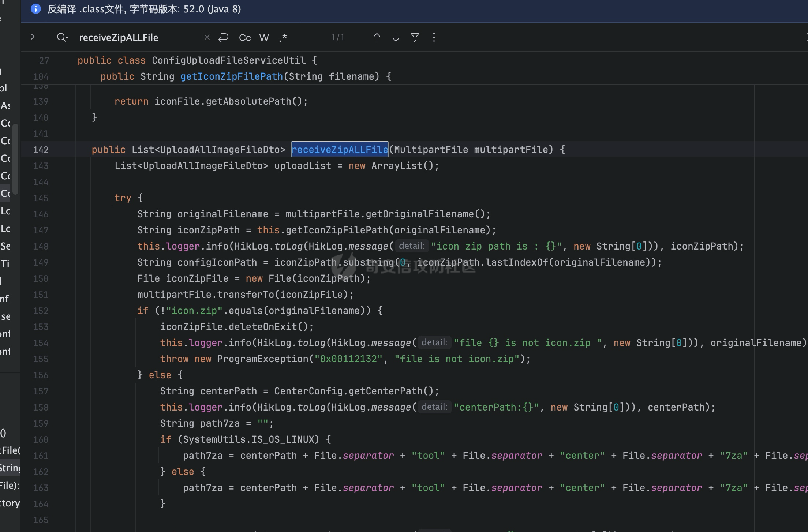This screenshot has height=532, width=808.
Task: Click "7za" string on line 163
Action: coord(733,488)
